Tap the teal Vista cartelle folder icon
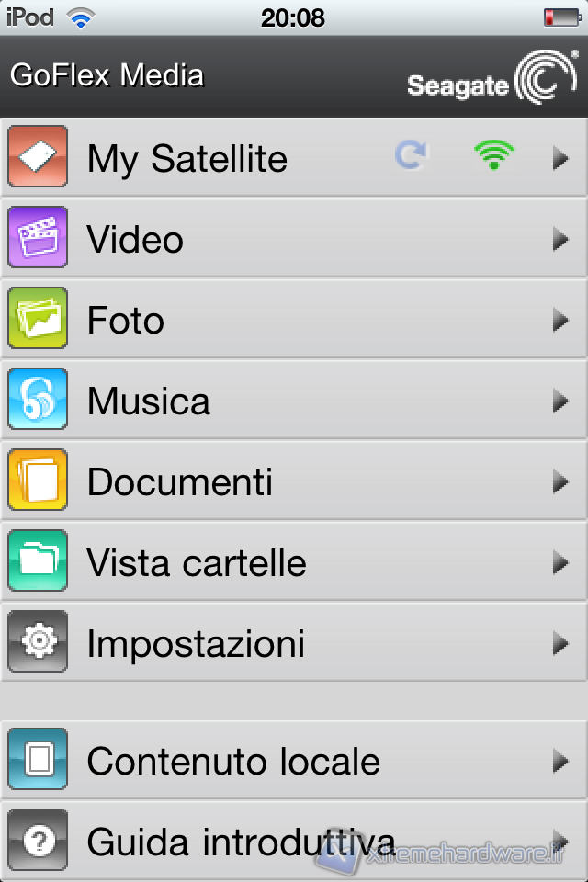 tap(38, 561)
